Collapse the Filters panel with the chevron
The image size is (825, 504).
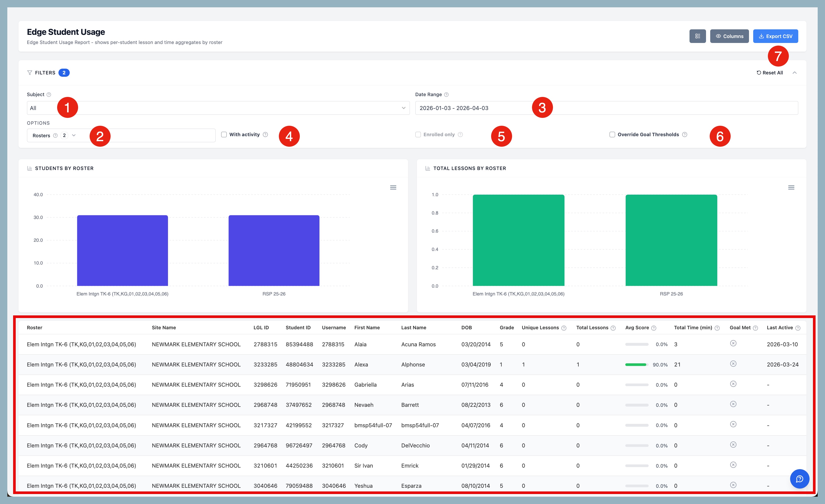tap(794, 73)
